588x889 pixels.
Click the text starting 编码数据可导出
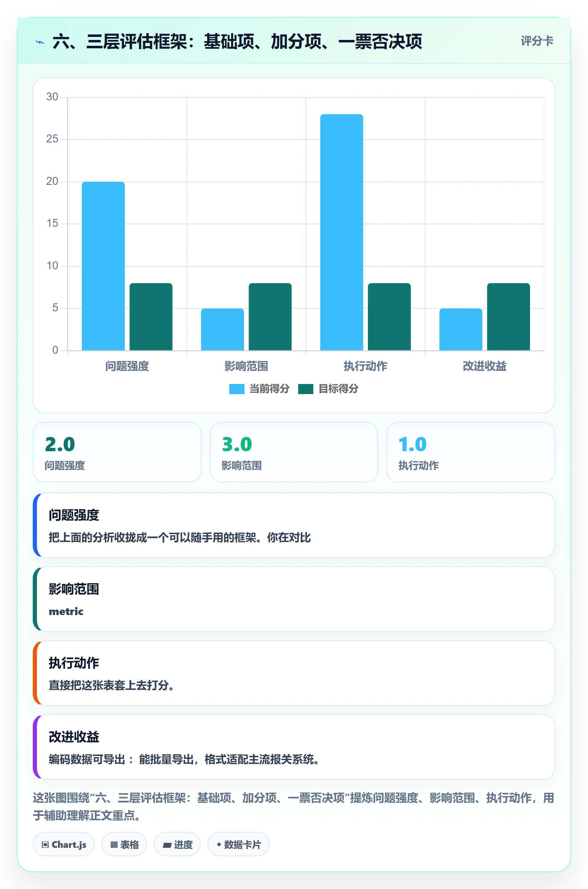[x=184, y=760]
